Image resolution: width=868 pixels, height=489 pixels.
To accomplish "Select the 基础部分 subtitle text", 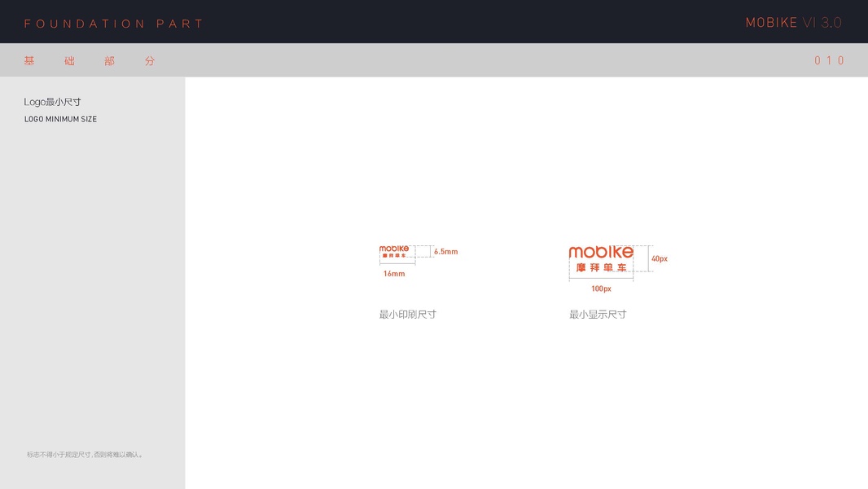I will point(89,61).
